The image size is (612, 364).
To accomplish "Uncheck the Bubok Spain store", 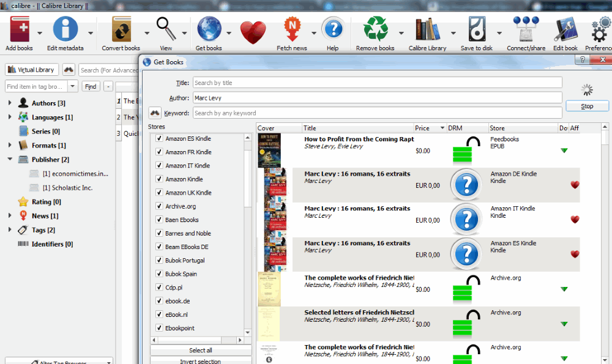I will coord(159,273).
